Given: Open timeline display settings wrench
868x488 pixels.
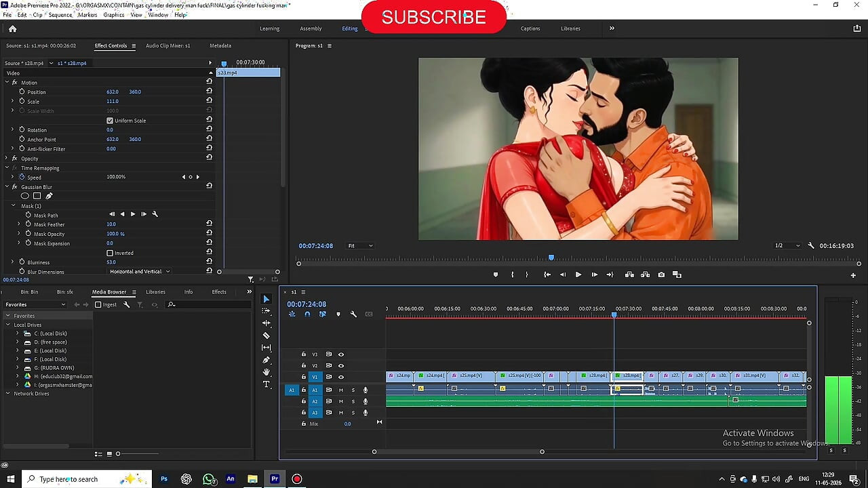Looking at the screenshot, I should pos(353,314).
